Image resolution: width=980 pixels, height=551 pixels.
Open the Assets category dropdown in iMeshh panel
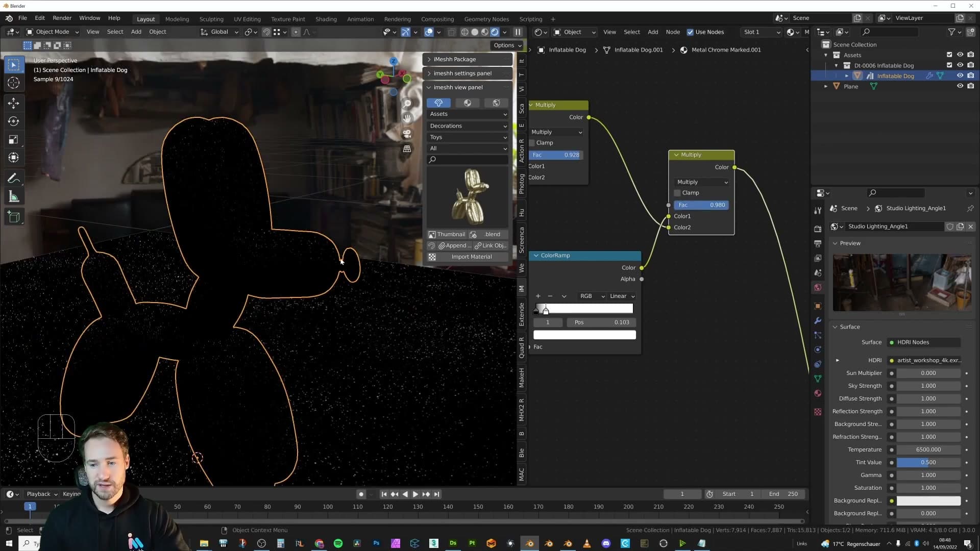click(x=468, y=114)
